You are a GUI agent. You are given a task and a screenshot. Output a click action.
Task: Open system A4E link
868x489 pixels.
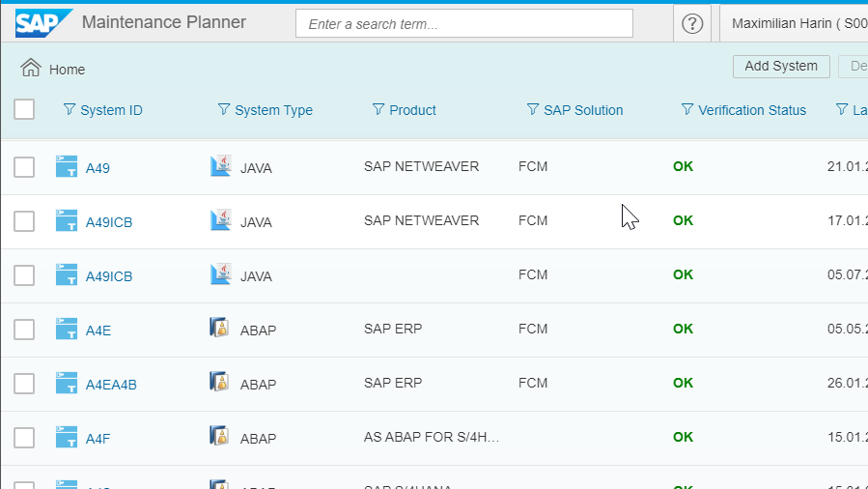tap(98, 331)
